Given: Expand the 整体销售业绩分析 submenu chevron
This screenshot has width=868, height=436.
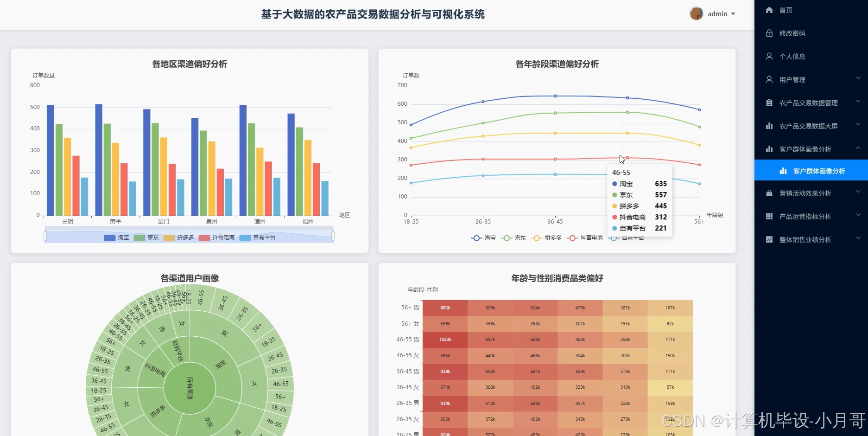Looking at the screenshot, I should (858, 238).
